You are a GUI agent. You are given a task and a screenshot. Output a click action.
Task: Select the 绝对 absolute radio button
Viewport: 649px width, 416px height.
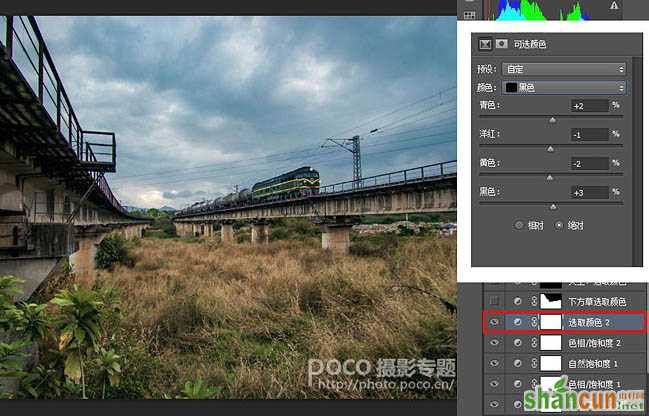[x=559, y=225]
